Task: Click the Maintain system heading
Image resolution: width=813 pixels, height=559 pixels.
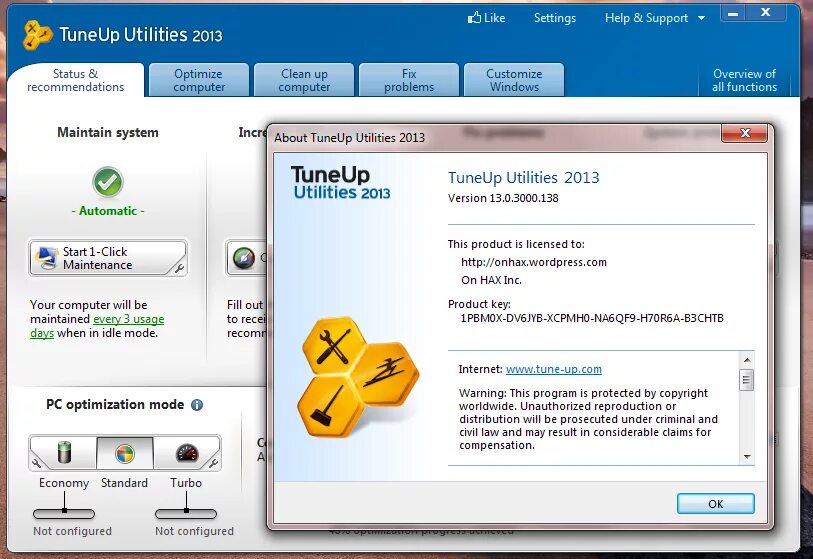Action: 108,133
